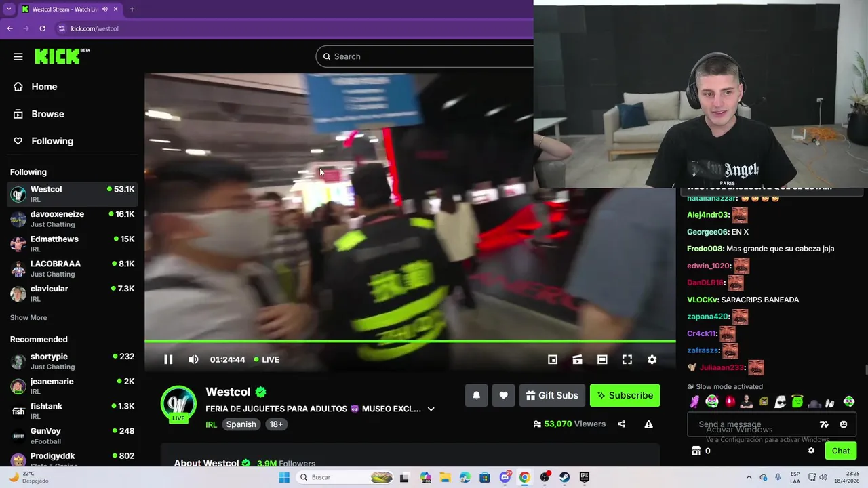Open clavicular channel
The width and height of the screenshot is (868, 488).
coord(73,293)
